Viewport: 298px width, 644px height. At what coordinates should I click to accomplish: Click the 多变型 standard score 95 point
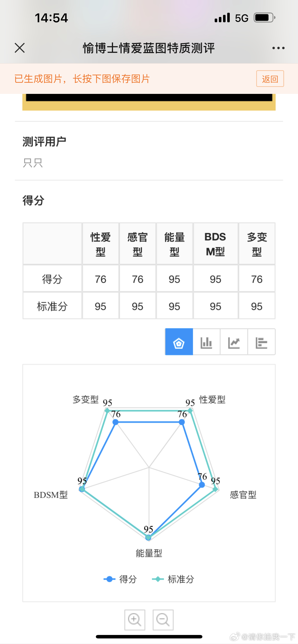point(107,410)
